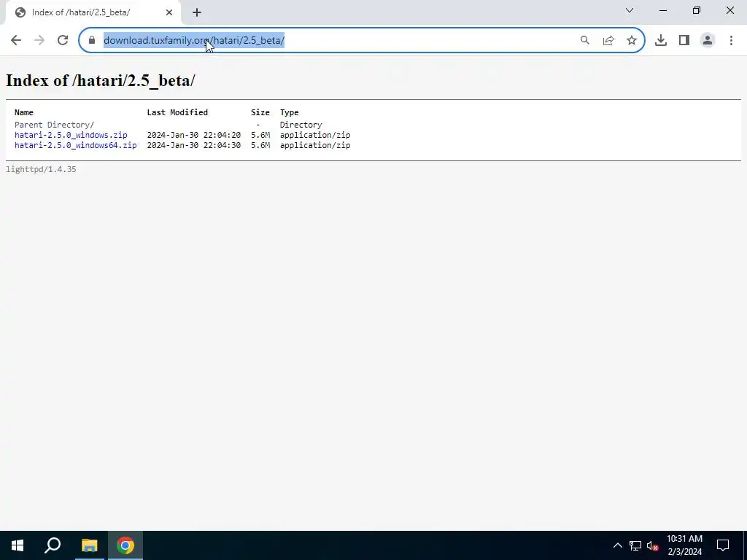This screenshot has width=747, height=560.
Task: Go back to the previous page
Action: [x=16, y=41]
